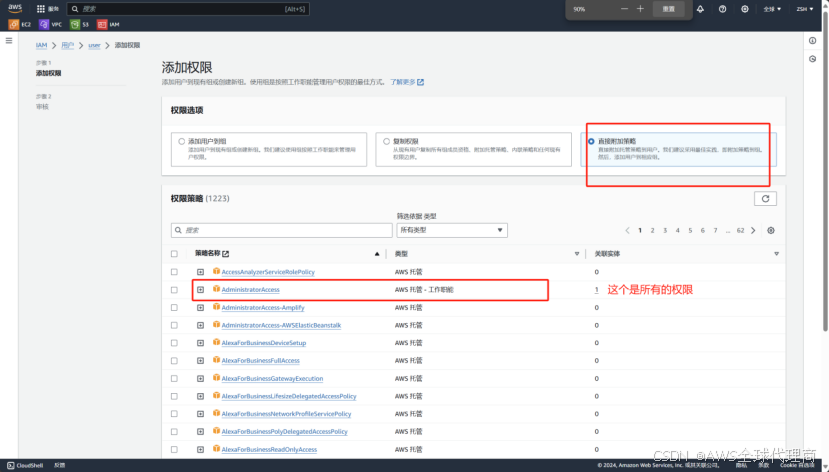Check the AlexaForBusinessDeviceSetup checkbox
This screenshot has height=472, width=829.
tap(174, 343)
